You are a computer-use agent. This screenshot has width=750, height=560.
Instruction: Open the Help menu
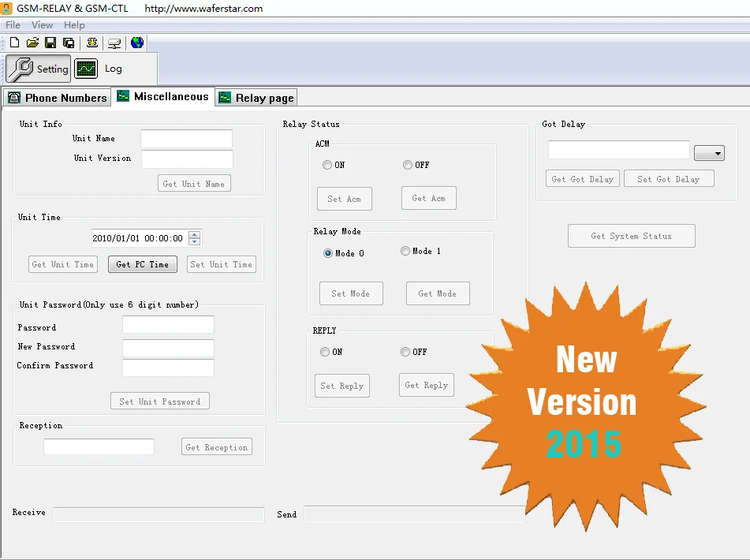pyautogui.click(x=74, y=25)
